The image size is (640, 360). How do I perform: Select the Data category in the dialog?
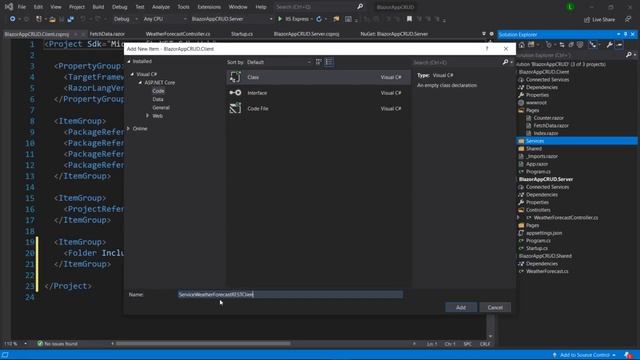click(x=158, y=99)
